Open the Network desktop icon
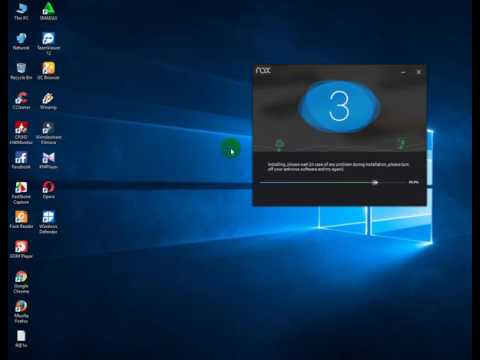The image size is (480, 360). click(21, 41)
